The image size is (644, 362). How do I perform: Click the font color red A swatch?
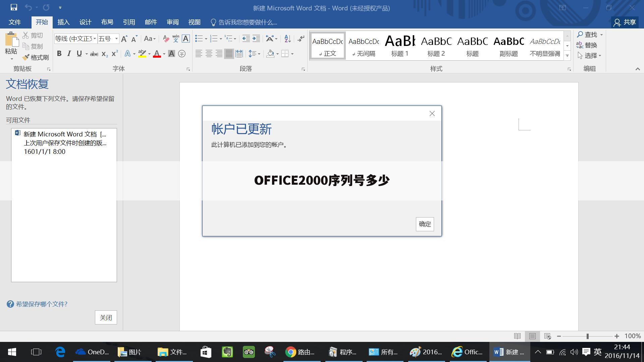157,54
